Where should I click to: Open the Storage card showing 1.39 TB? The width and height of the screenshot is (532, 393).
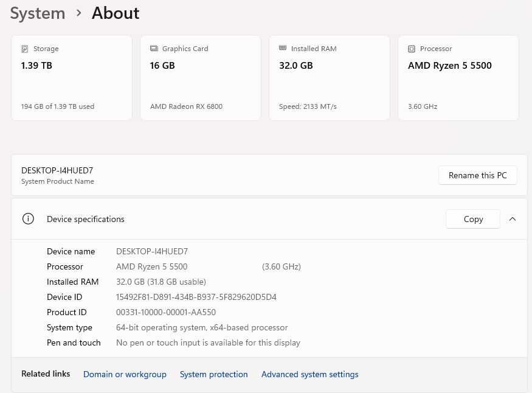(x=72, y=78)
